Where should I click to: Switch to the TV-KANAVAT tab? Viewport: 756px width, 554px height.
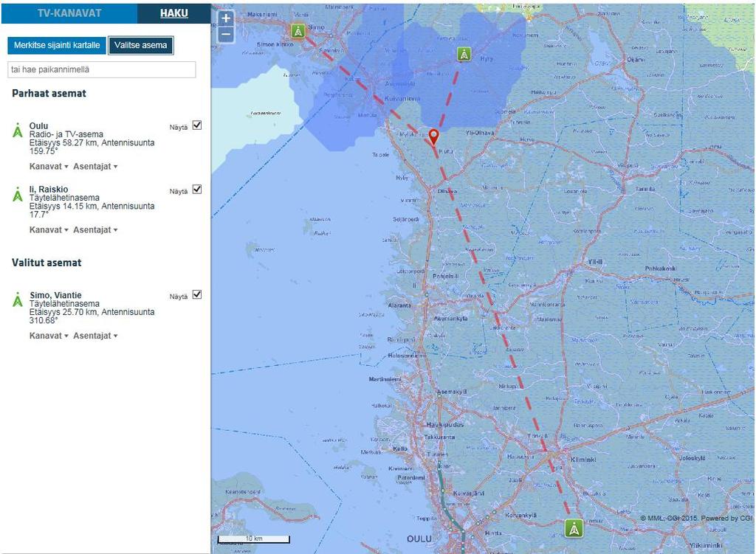[69, 13]
